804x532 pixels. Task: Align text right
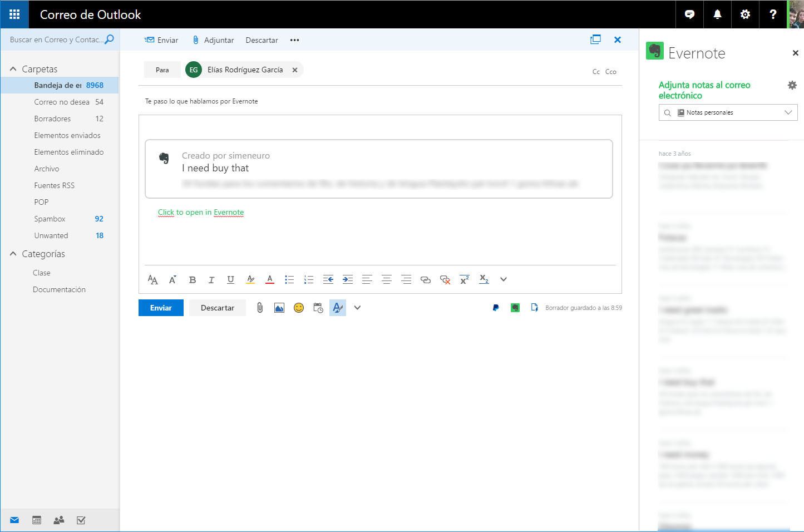406,280
